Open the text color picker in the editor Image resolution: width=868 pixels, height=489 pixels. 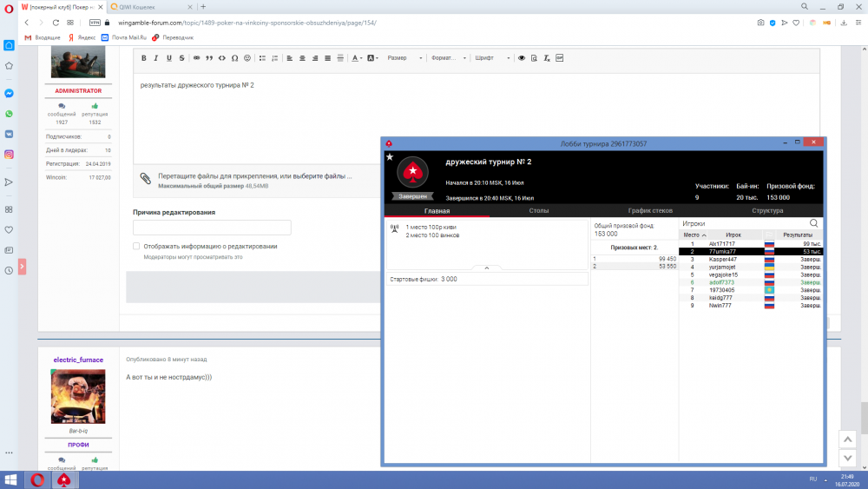point(356,58)
